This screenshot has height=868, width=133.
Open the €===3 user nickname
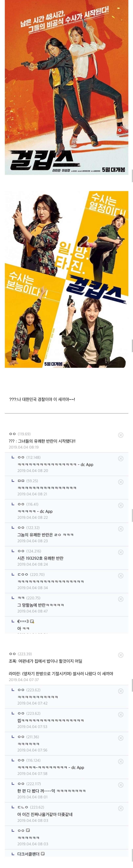[x=23, y=621]
